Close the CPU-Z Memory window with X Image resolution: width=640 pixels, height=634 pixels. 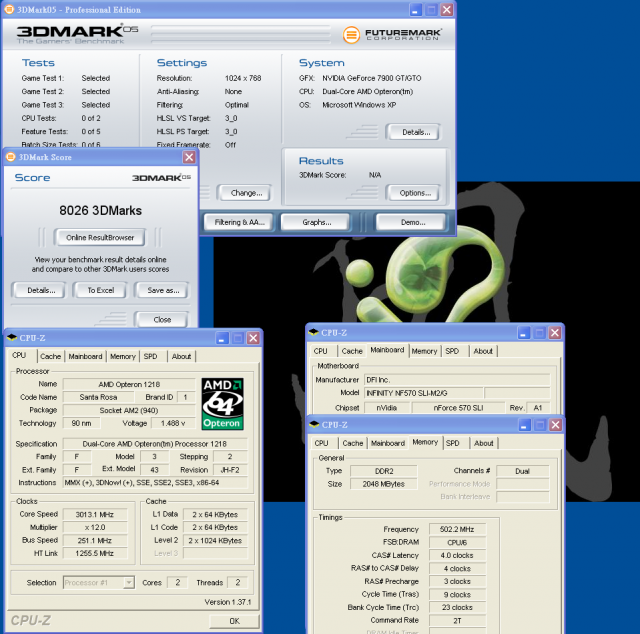pos(556,425)
